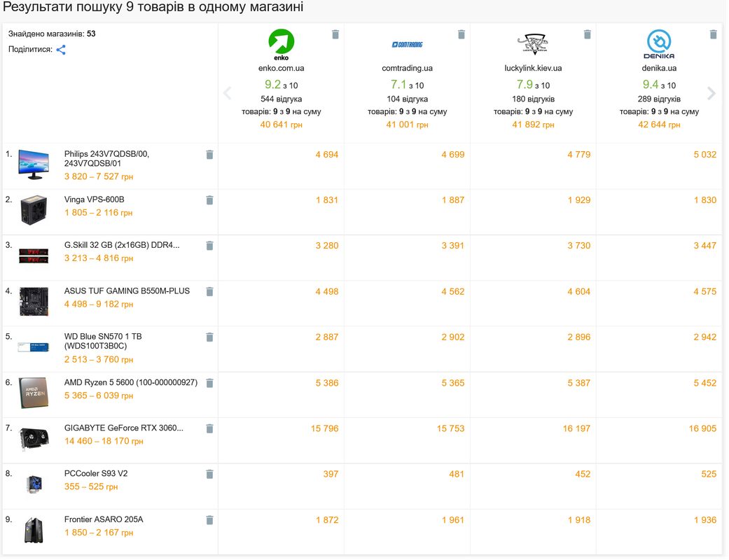Remove enko.com.ua store column via trash icon

pos(335,34)
